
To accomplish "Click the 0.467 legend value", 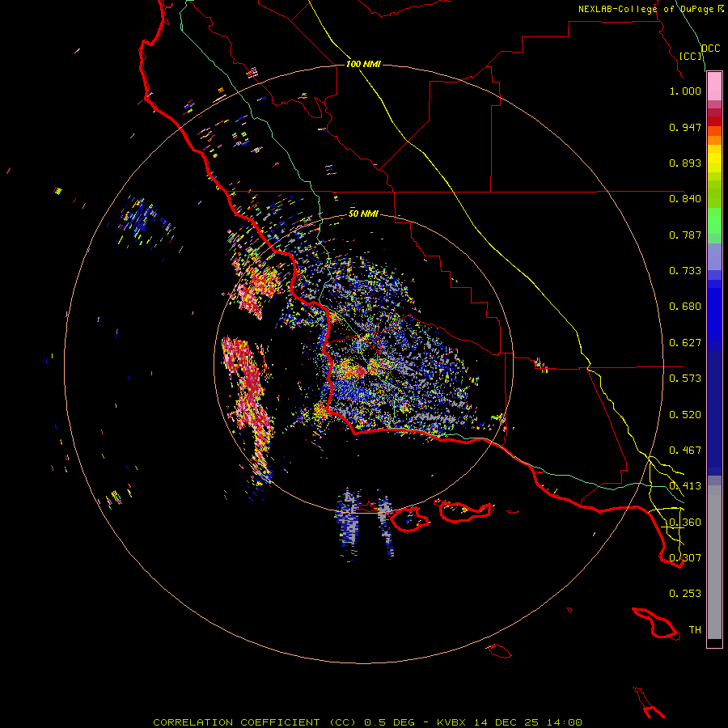I will coord(685,451).
